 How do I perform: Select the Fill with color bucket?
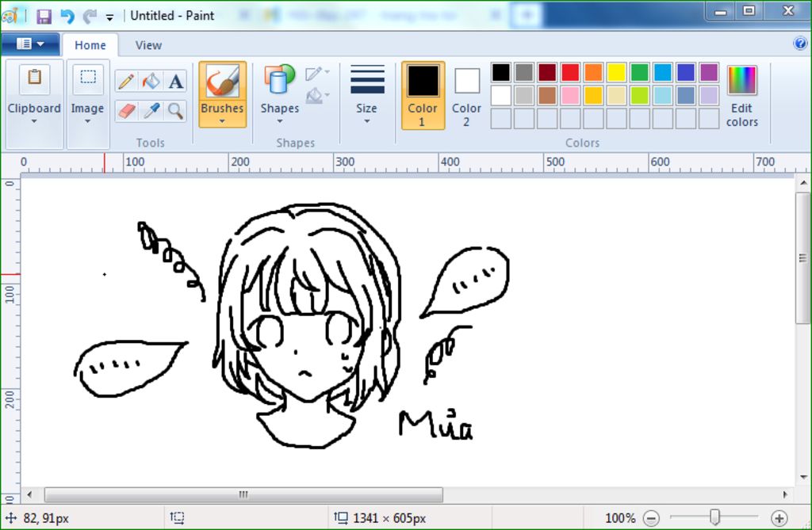pyautogui.click(x=151, y=82)
